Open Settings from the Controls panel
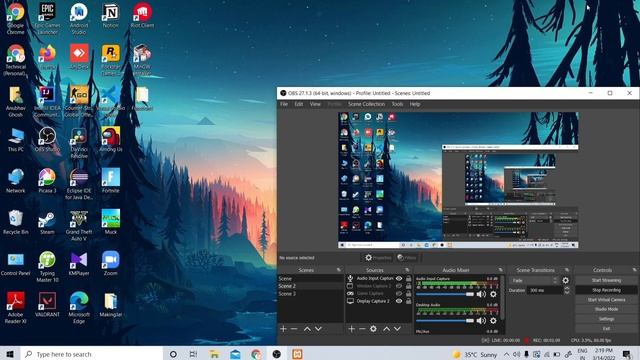Screen dimensions: 640x360 pos(606,319)
